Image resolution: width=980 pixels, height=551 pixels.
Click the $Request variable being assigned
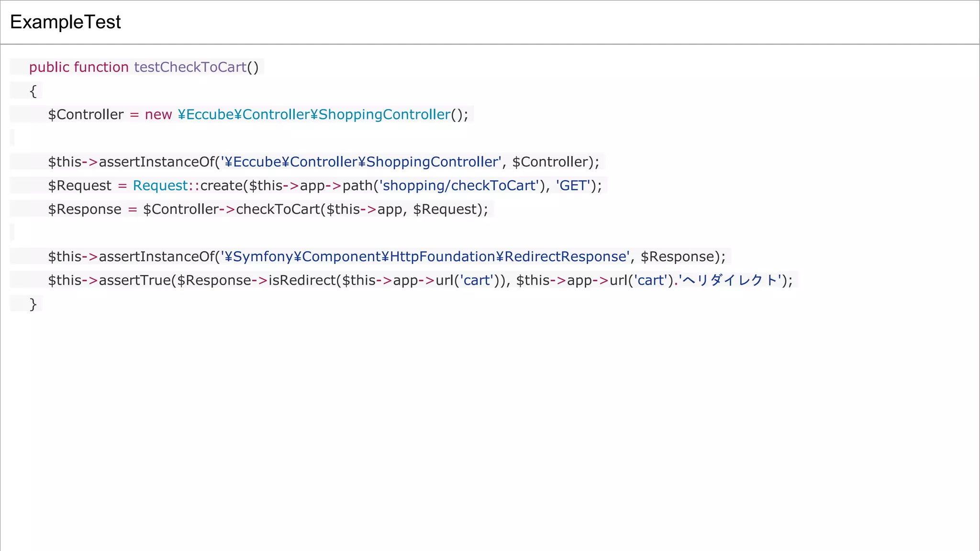[79, 186]
